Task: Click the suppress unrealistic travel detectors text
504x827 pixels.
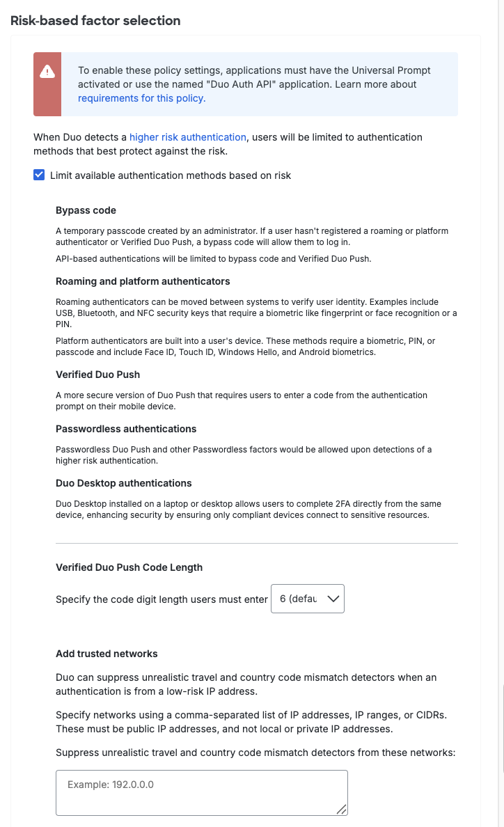Action: tap(257, 753)
